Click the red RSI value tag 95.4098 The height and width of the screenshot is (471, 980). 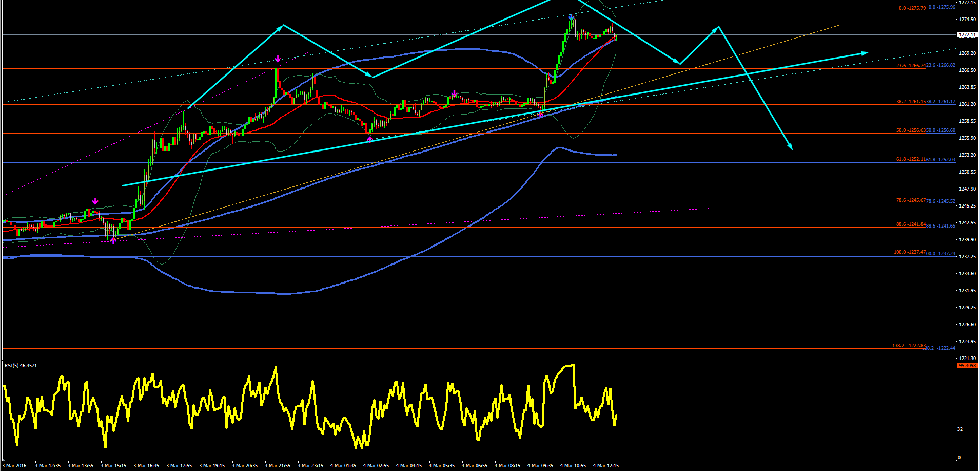coord(967,365)
